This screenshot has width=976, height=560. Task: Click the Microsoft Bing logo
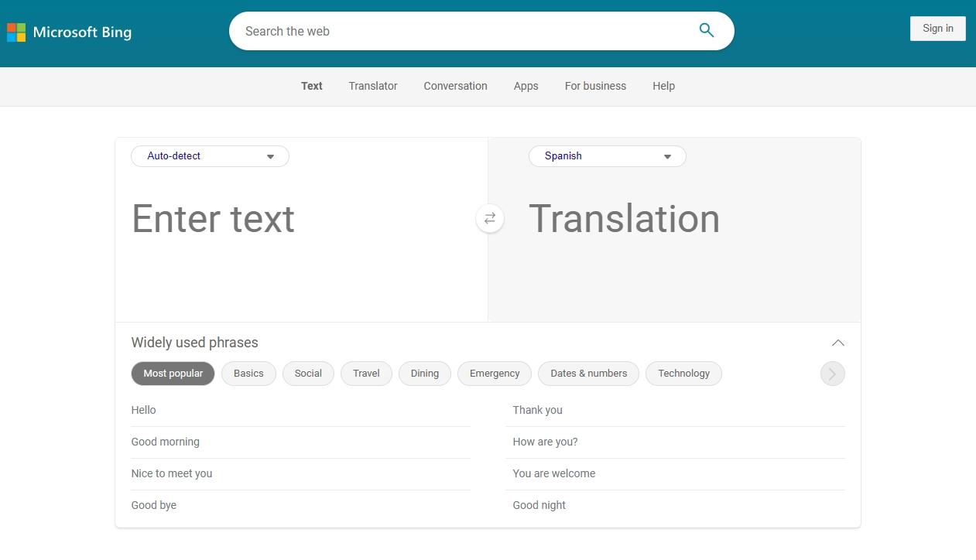tap(70, 32)
